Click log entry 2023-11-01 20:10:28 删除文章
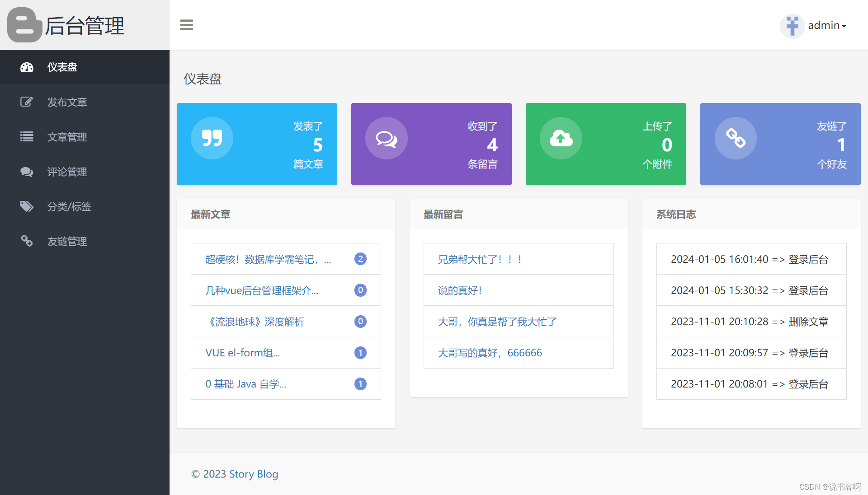The height and width of the screenshot is (495, 868). (751, 322)
